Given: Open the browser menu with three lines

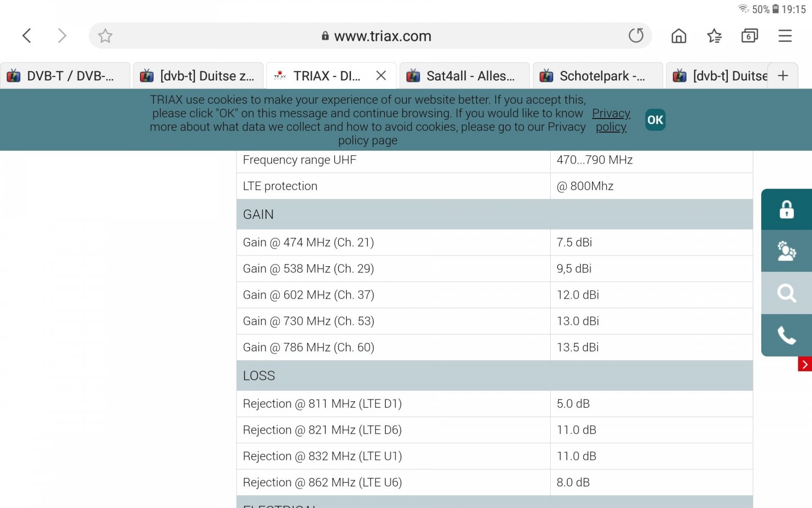Looking at the screenshot, I should [x=785, y=35].
